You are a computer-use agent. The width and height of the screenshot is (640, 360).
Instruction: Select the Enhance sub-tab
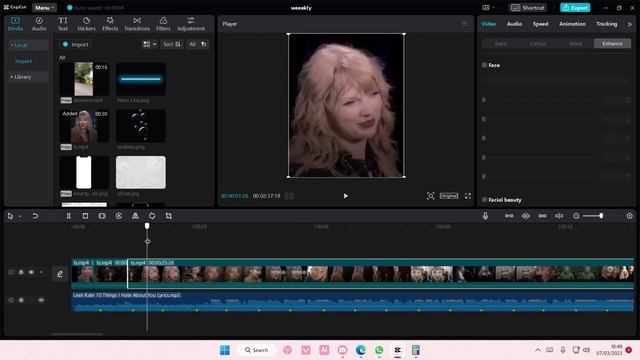tap(612, 43)
